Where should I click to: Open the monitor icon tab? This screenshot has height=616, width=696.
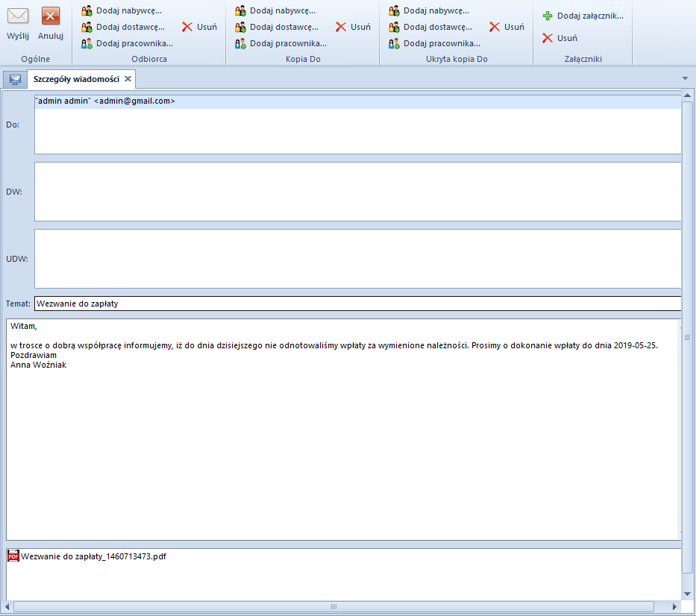tap(15, 80)
